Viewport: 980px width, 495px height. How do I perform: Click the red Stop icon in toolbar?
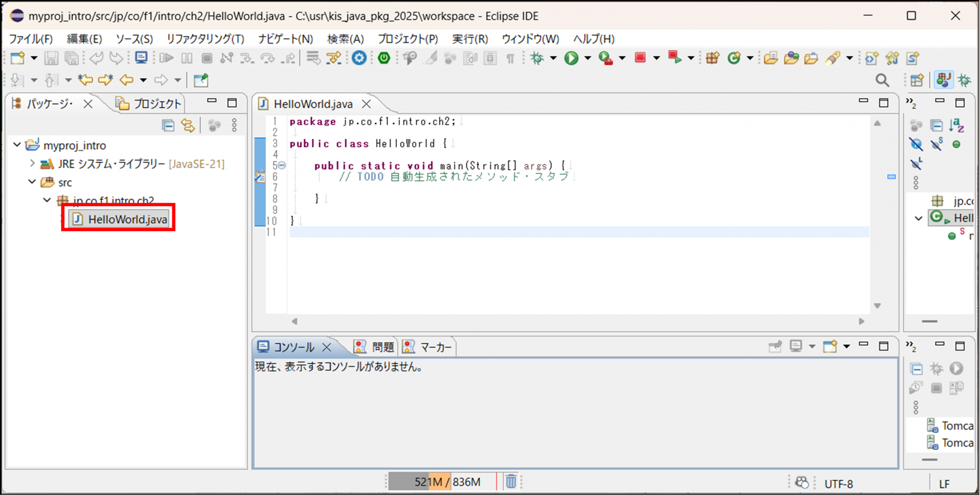640,58
